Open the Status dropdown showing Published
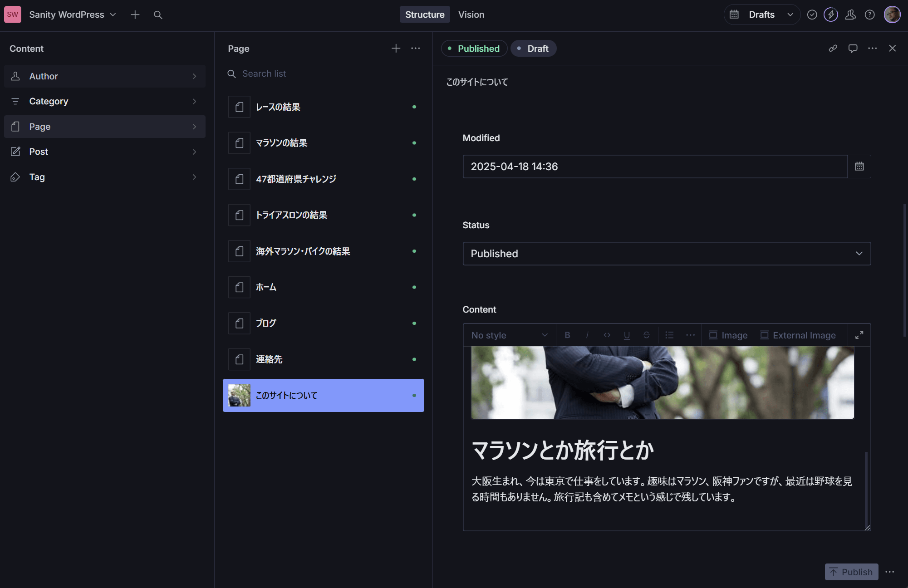The image size is (908, 588). pos(666,254)
